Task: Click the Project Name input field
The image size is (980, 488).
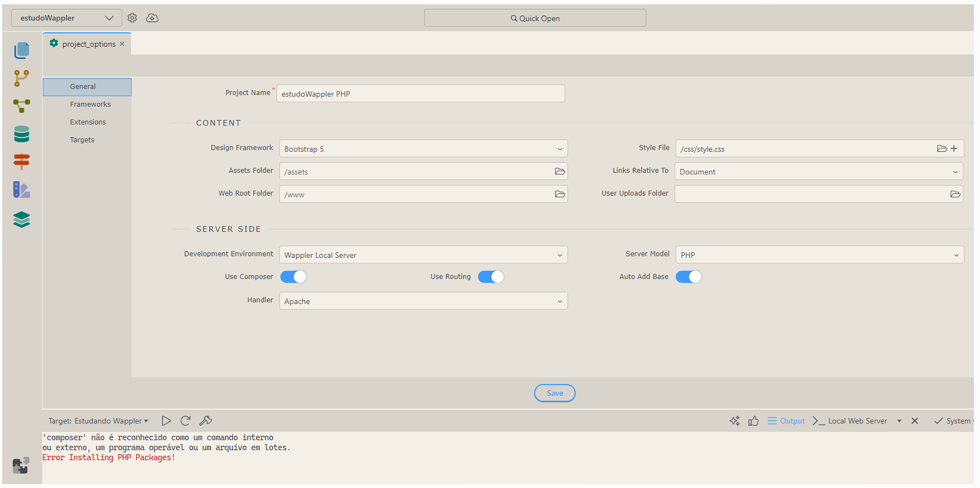Action: (421, 93)
